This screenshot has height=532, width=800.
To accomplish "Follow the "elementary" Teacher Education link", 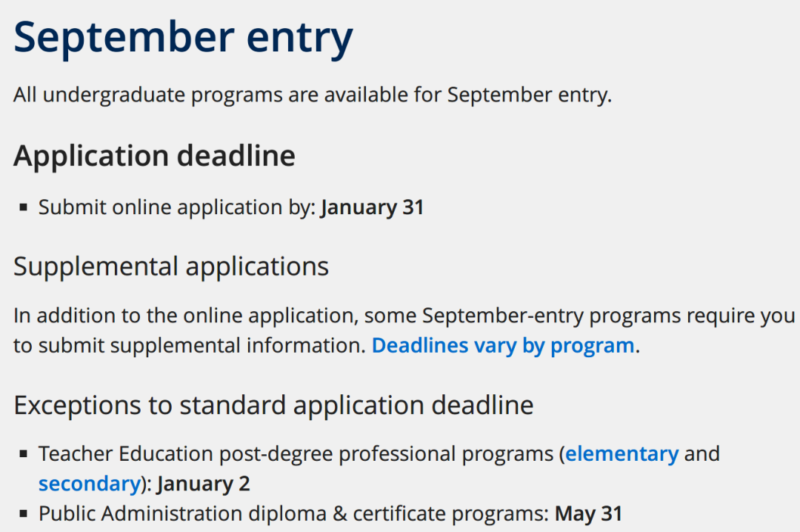I will 622,454.
